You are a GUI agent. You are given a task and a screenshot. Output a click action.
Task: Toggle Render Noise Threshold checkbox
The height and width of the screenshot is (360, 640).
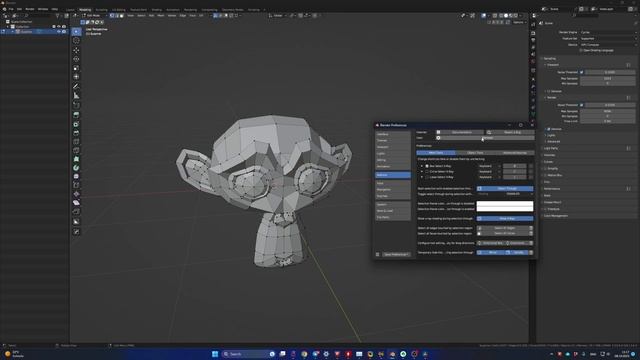pyautogui.click(x=582, y=105)
